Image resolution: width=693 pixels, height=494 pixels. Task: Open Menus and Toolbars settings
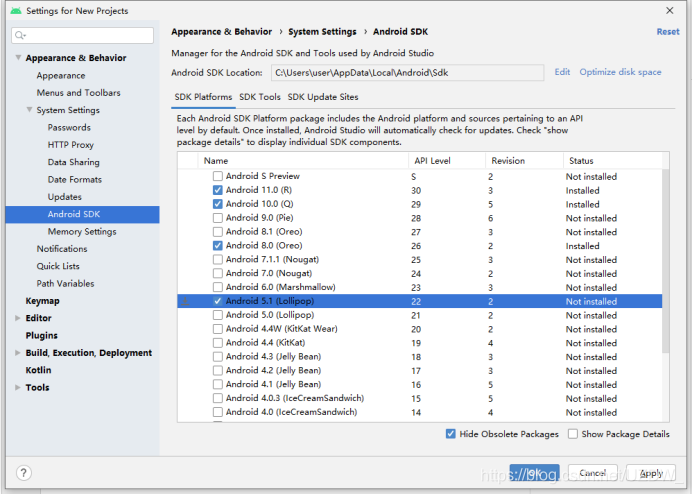79,93
